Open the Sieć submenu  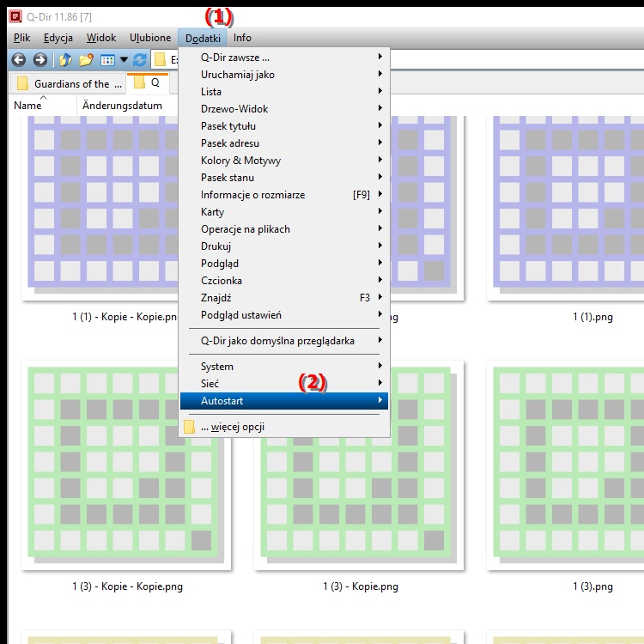284,384
